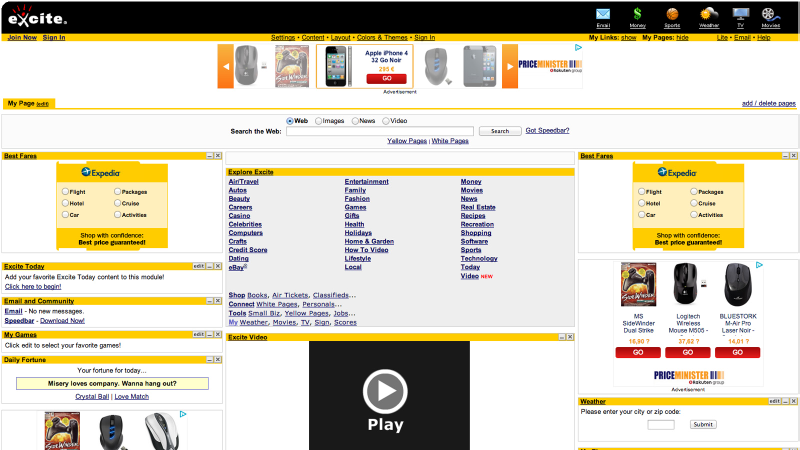
Task: Click the Got Speedbar? link
Action: 547,131
